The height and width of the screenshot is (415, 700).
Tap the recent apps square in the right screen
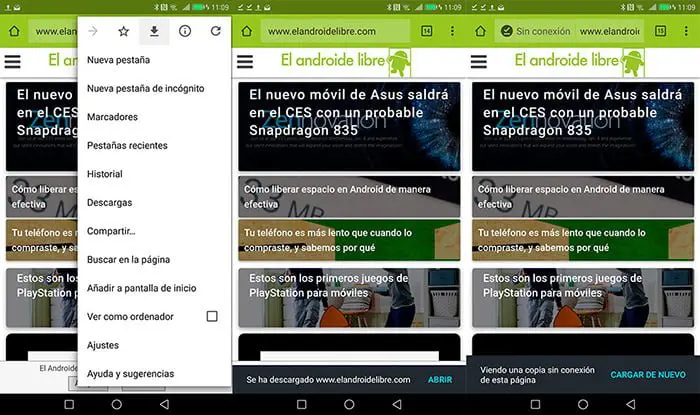pyautogui.click(x=535, y=404)
